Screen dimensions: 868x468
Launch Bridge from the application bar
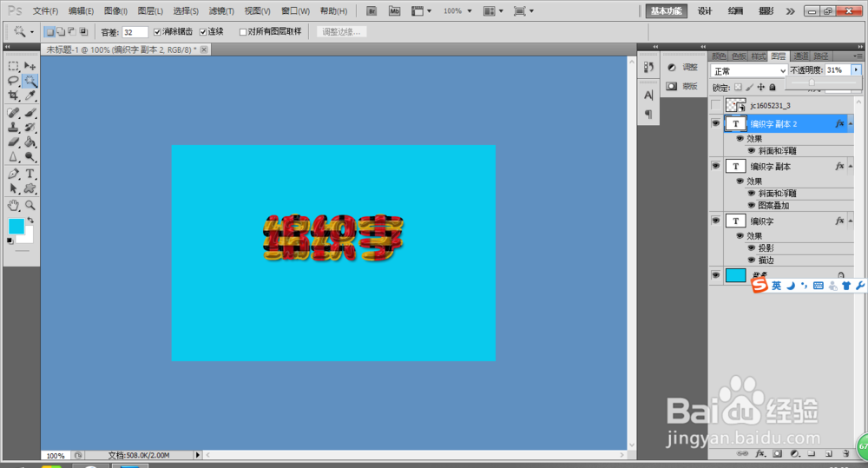(372, 11)
